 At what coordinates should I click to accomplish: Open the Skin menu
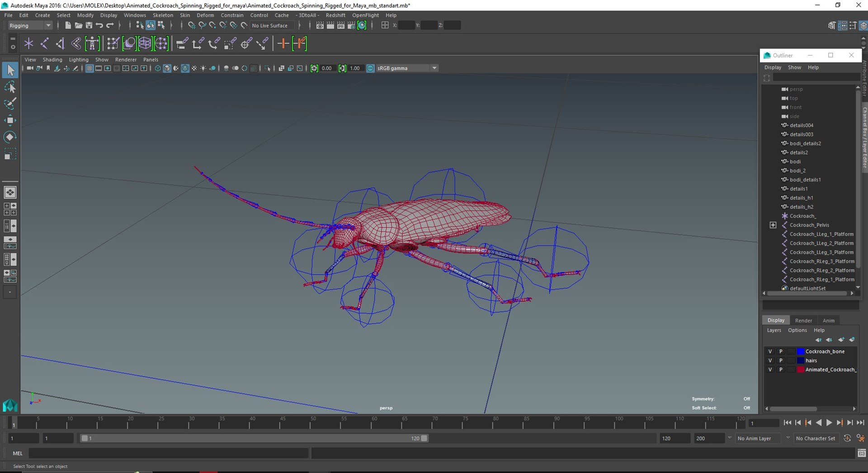185,15
